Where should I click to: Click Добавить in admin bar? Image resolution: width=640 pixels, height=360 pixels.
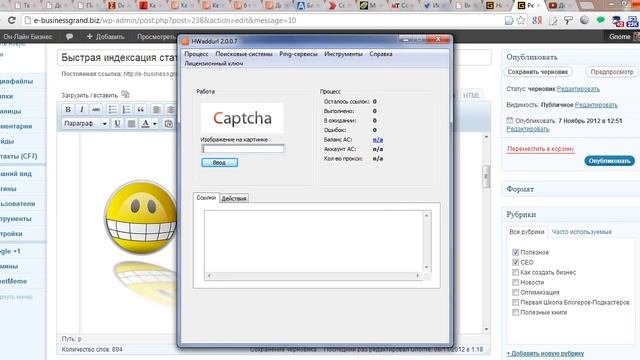(x=105, y=37)
